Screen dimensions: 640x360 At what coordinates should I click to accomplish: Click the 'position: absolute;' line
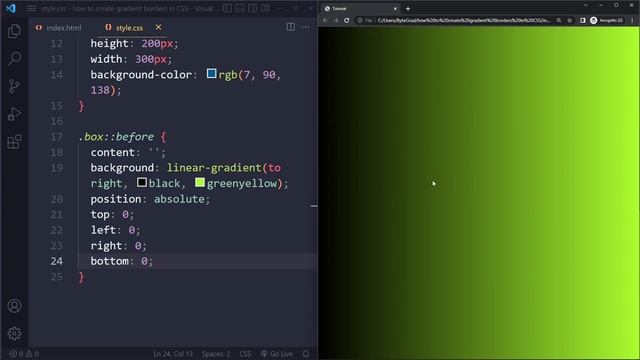click(150, 199)
